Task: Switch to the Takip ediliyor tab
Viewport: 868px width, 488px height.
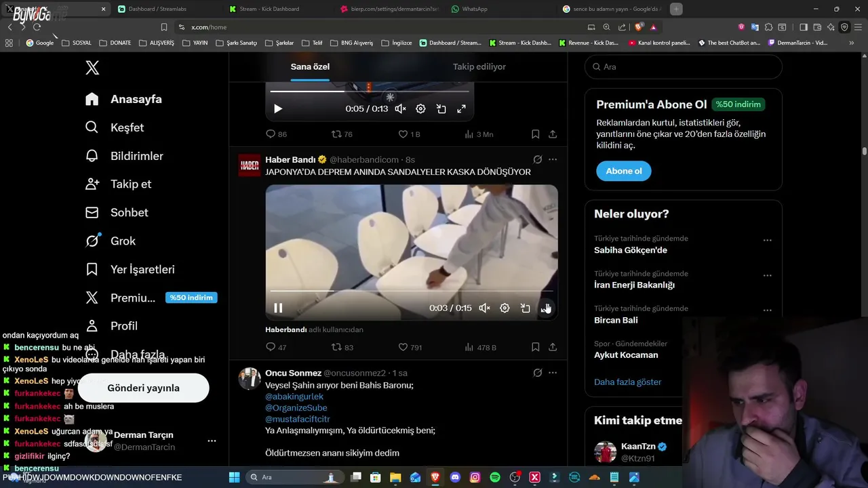Action: [479, 66]
